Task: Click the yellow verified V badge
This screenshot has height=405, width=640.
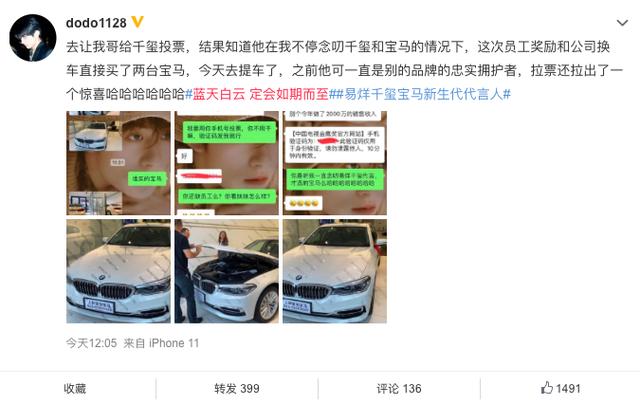Action: coord(138,22)
